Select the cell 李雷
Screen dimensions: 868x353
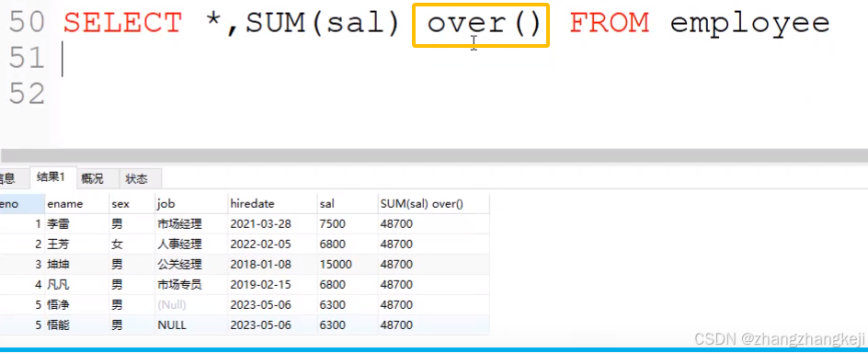pyautogui.click(x=77, y=224)
